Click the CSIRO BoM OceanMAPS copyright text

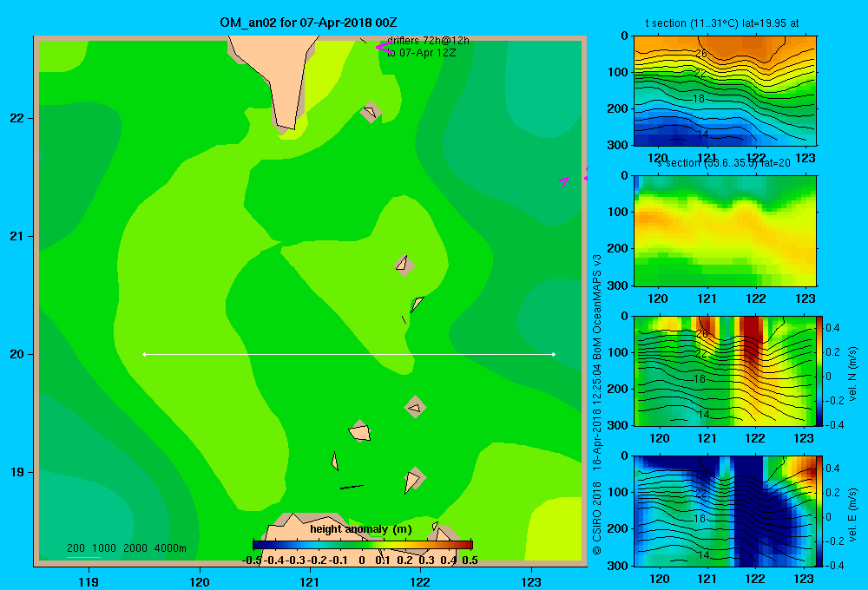(x=597, y=404)
